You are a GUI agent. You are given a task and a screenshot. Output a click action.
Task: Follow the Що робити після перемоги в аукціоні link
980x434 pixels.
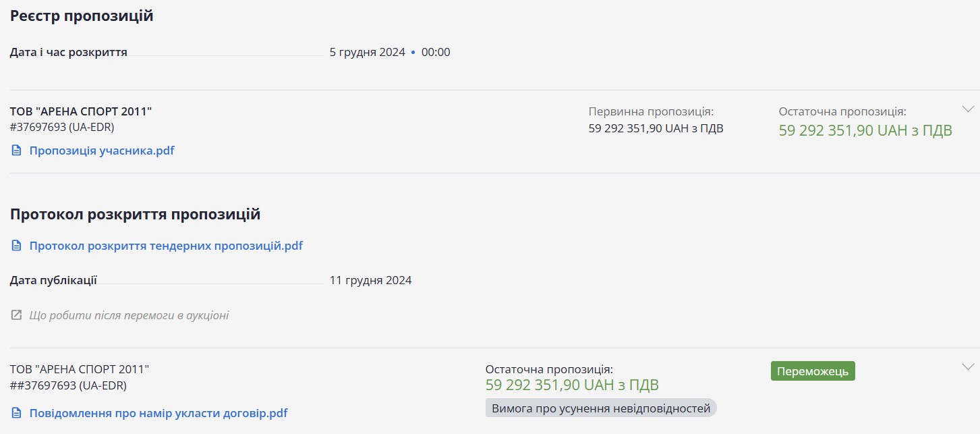point(129,315)
